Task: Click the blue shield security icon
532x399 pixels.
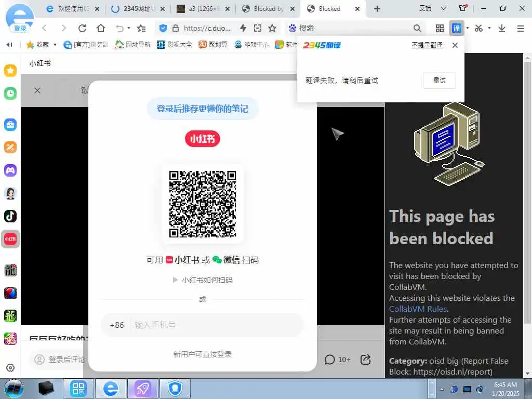Action: 163,28
